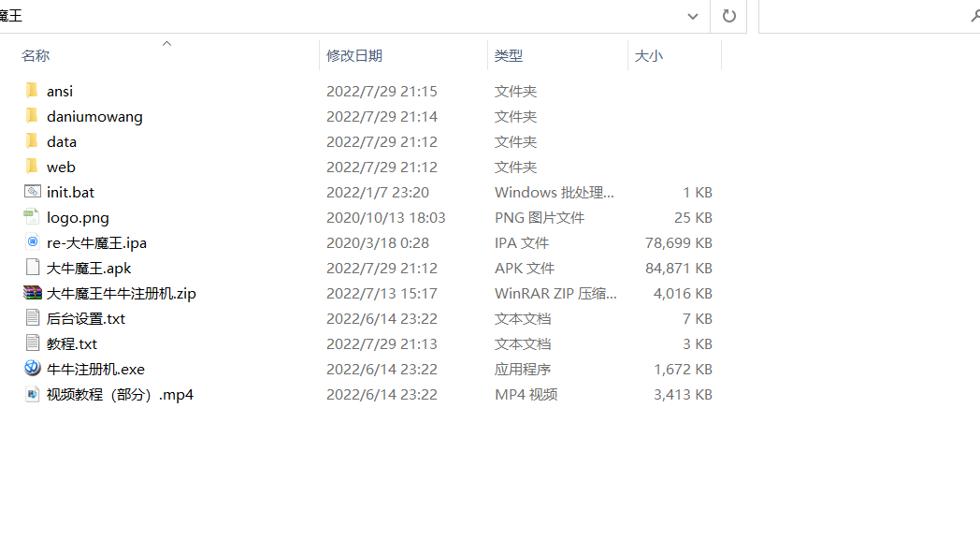Click the 视频教程（部分）.mp4 video icon
Image resolution: width=980 pixels, height=554 pixels.
pyautogui.click(x=33, y=394)
